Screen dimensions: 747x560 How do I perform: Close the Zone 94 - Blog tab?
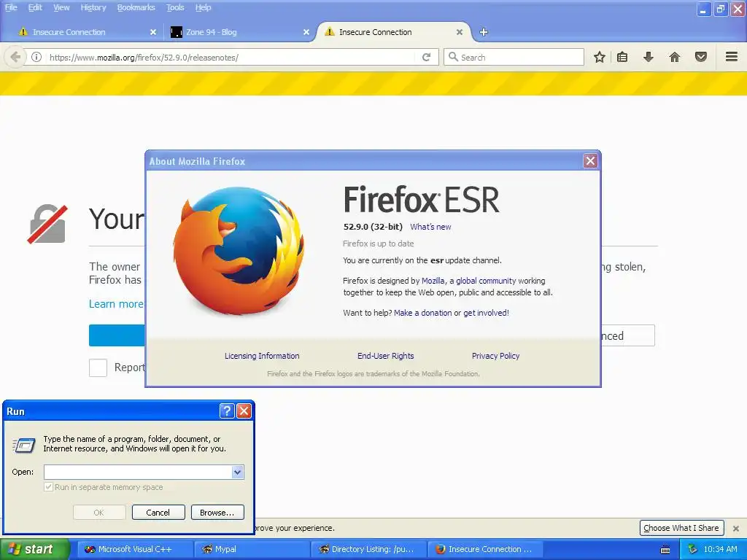pyautogui.click(x=306, y=32)
